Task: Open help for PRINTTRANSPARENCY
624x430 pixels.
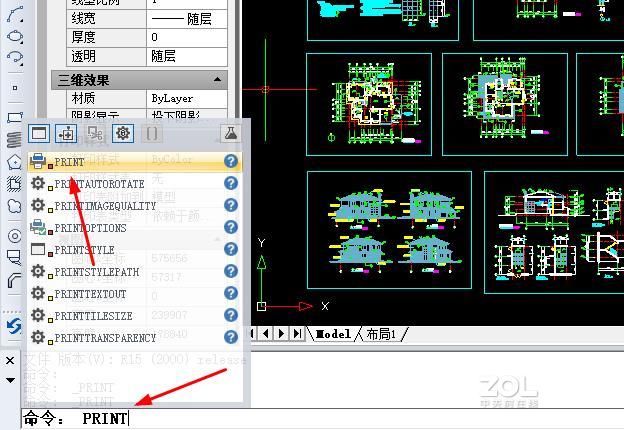Action: pos(231,337)
